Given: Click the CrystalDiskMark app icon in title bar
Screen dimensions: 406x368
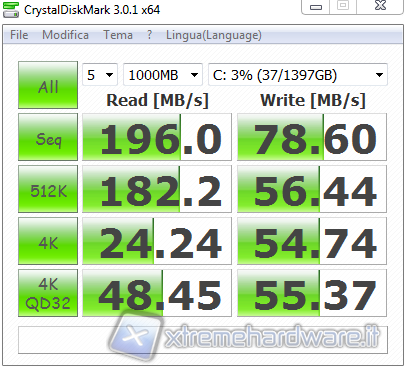Looking at the screenshot, I should (x=11, y=9).
